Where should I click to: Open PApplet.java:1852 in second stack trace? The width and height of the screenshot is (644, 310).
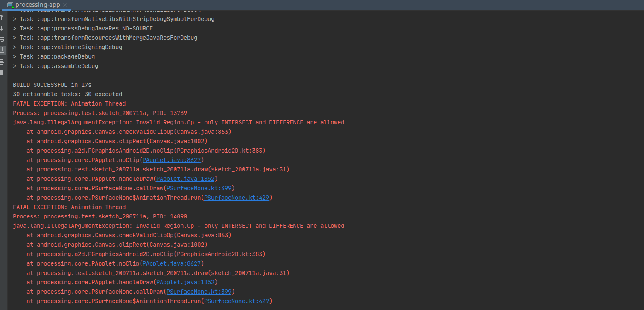tap(185, 282)
